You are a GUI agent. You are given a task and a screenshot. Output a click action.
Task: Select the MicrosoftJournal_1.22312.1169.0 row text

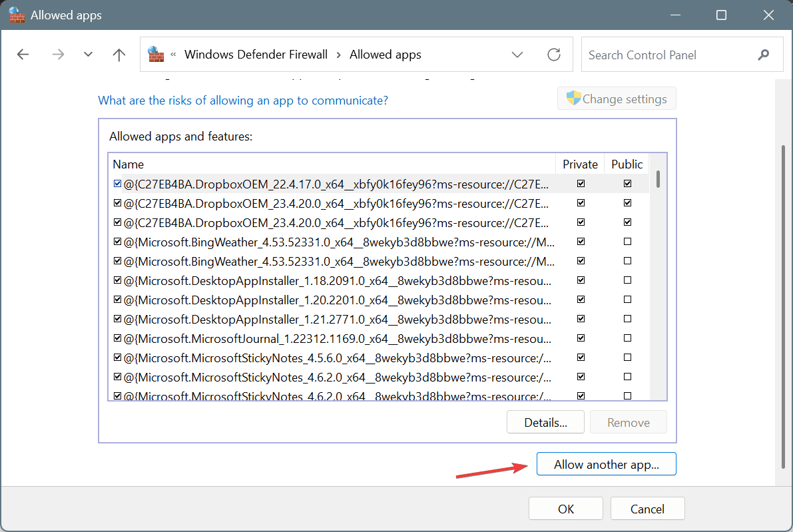[x=338, y=338]
